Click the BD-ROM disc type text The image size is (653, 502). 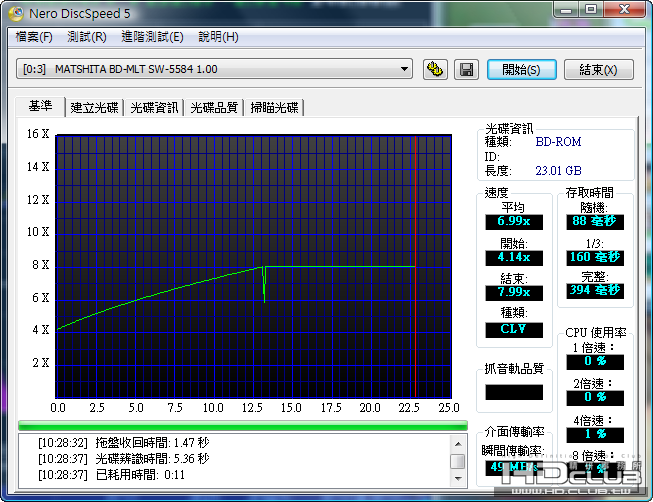[x=558, y=142]
